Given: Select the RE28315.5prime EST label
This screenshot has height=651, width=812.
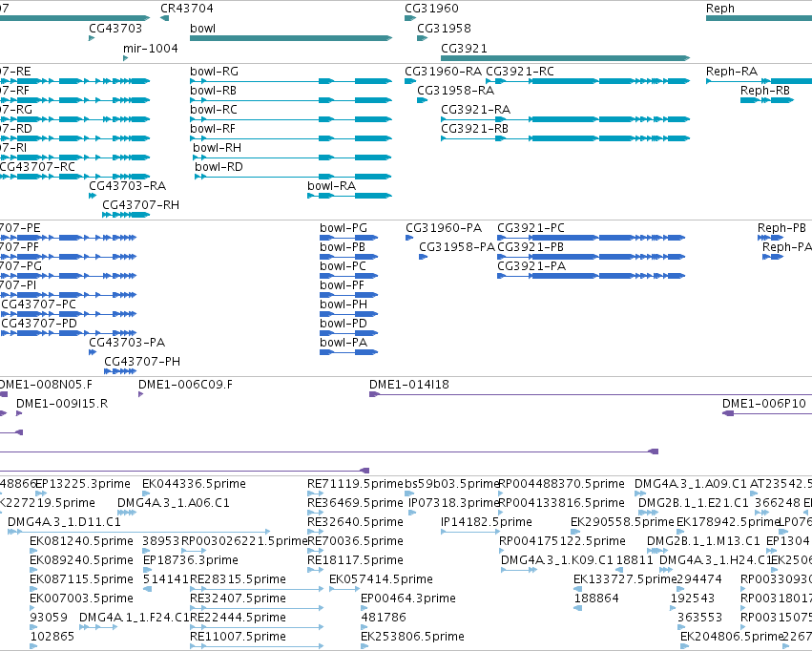Looking at the screenshot, I should [238, 580].
